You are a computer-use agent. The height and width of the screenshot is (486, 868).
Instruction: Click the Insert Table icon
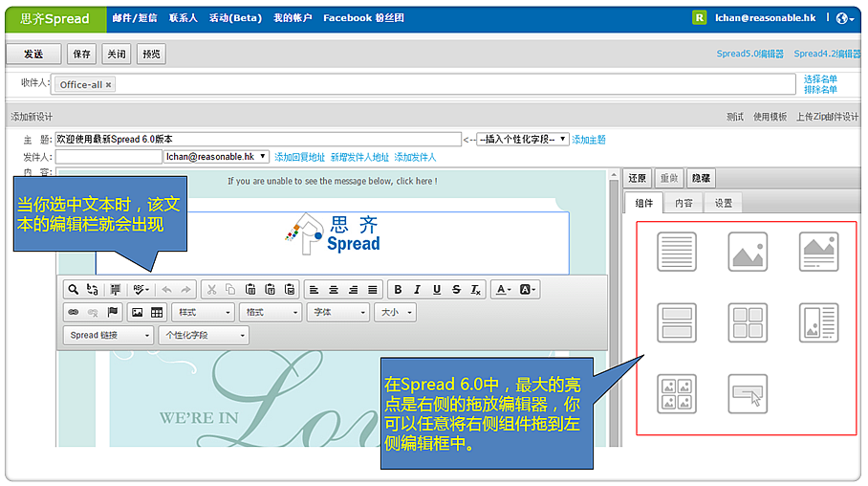point(157,312)
